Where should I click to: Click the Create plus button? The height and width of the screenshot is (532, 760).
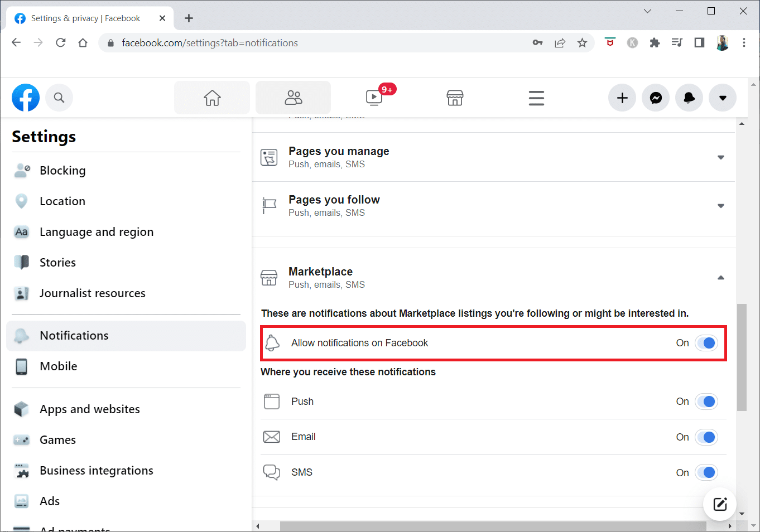(x=622, y=98)
